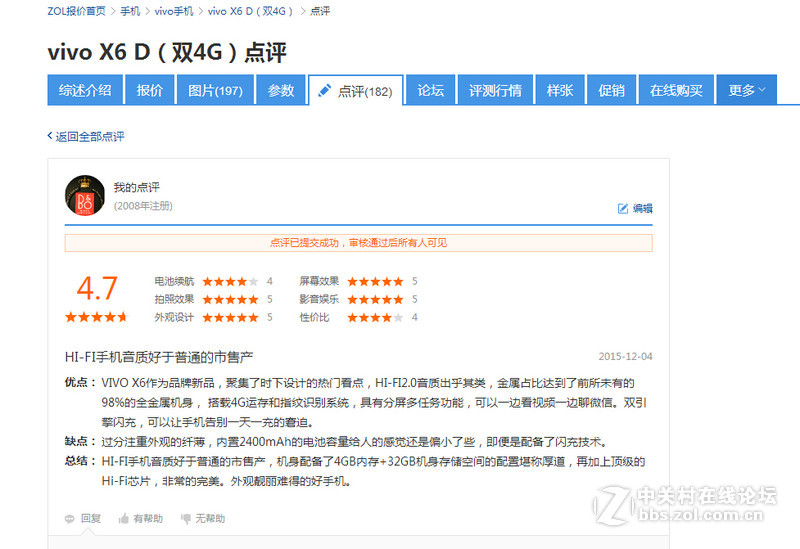The image size is (800, 549).
Task: Click the back chevron before 返回全部点评
Action: pos(50,136)
